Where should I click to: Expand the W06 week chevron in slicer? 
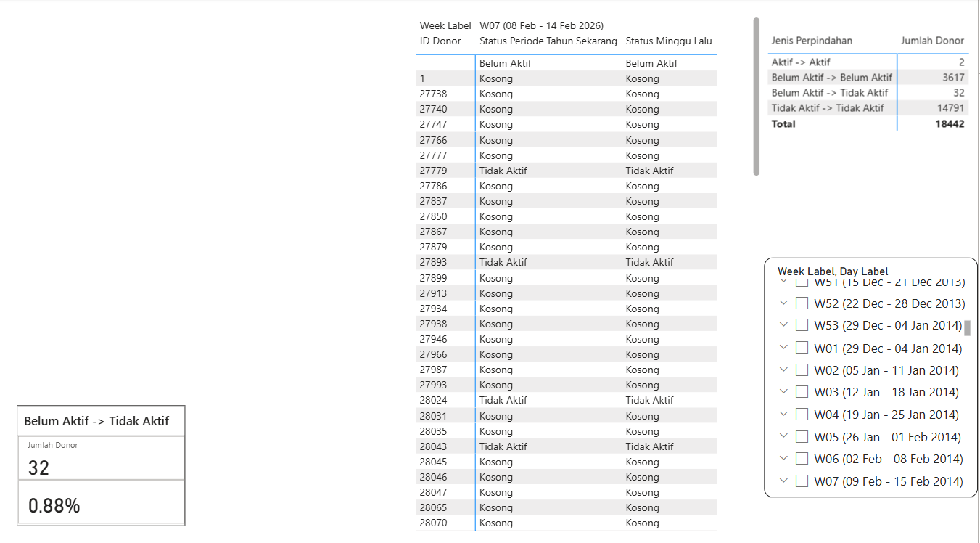pos(783,459)
